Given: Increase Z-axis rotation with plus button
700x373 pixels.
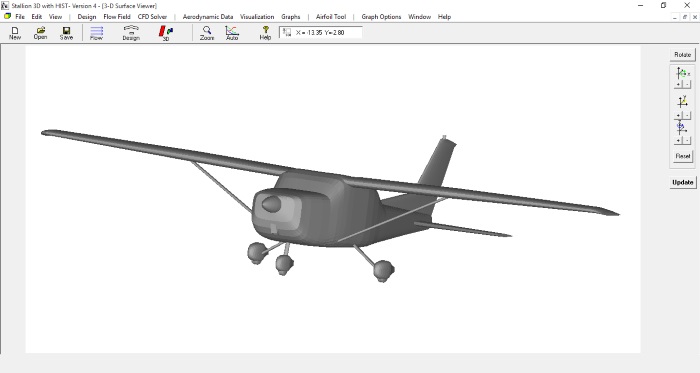Looking at the screenshot, I should coord(679,141).
